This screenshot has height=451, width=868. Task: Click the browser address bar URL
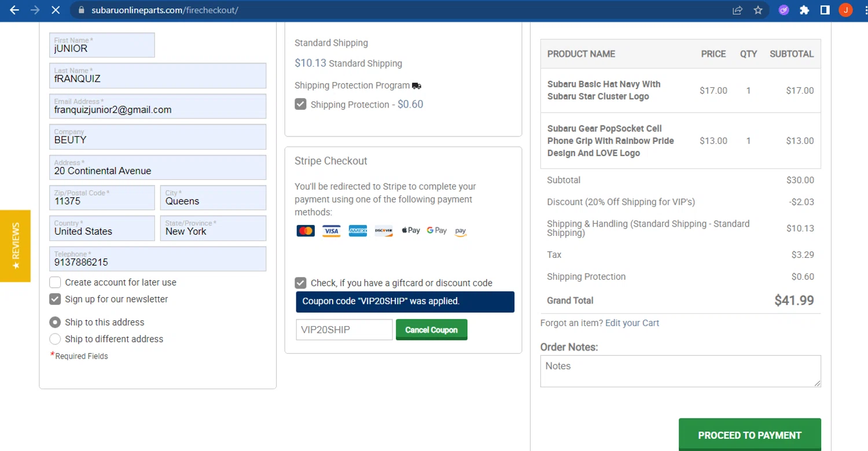[x=164, y=10]
